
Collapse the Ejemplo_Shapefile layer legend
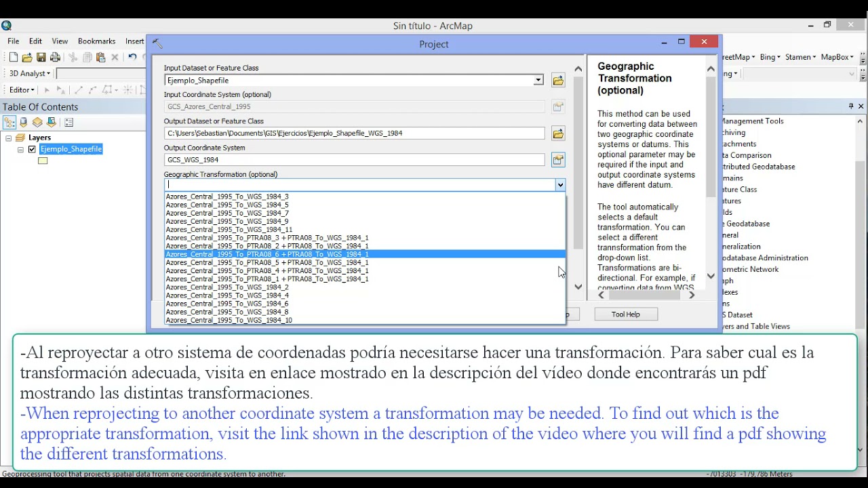coord(20,149)
